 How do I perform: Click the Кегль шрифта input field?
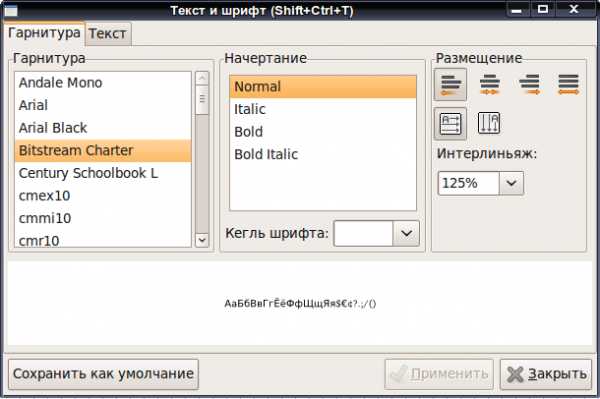pyautogui.click(x=364, y=233)
